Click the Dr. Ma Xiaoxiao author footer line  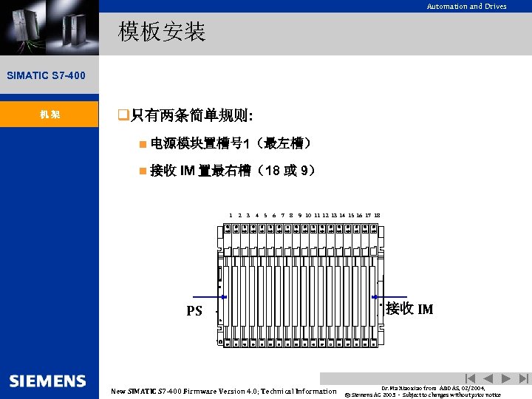pos(433,388)
